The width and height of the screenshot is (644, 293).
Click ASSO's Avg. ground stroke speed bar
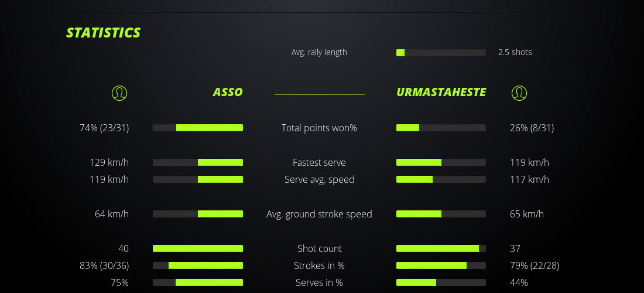(198, 214)
